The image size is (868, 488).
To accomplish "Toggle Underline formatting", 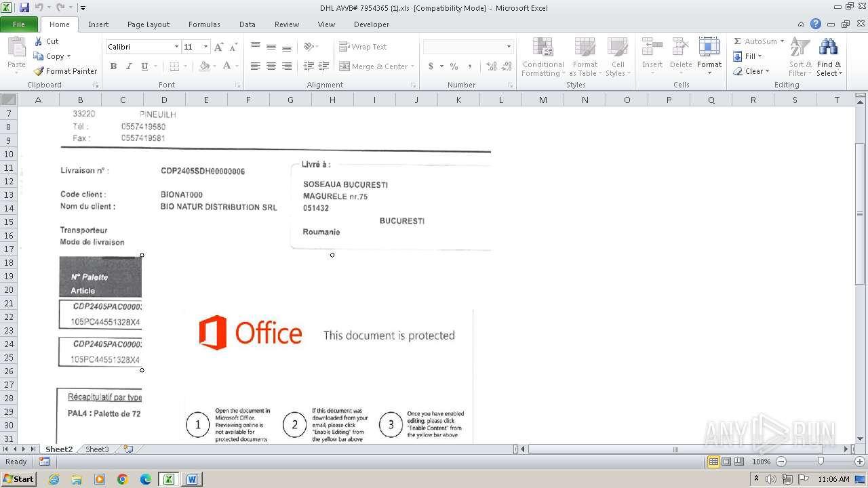I will [144, 66].
